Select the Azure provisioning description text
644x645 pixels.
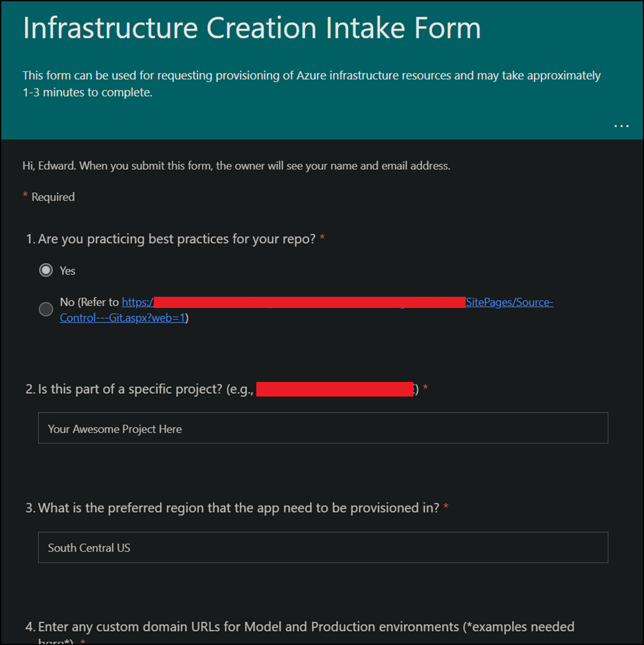311,83
